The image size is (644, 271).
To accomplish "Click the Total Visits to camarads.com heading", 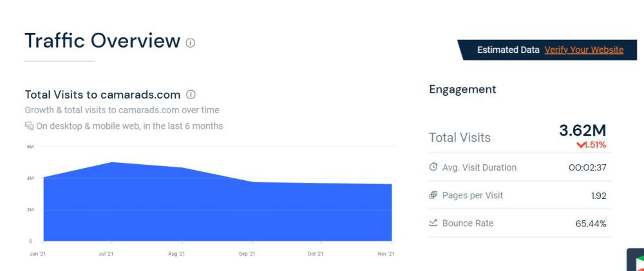I will pyautogui.click(x=102, y=95).
